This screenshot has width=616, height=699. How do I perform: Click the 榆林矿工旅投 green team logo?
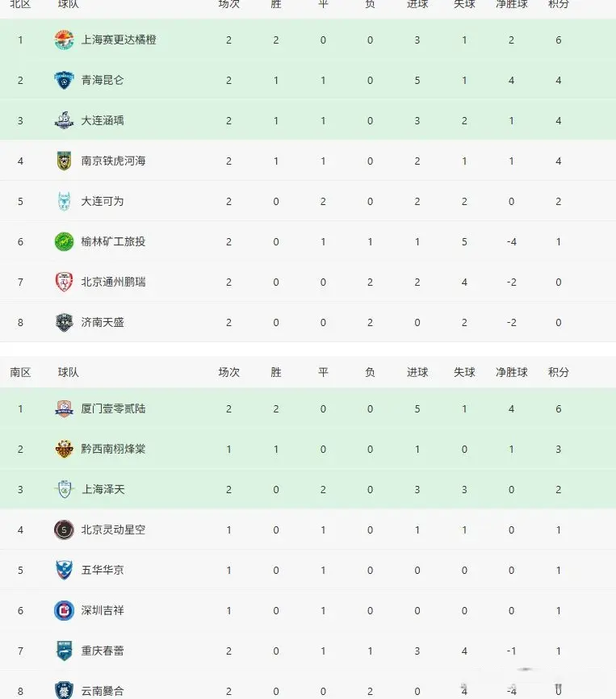coord(64,241)
